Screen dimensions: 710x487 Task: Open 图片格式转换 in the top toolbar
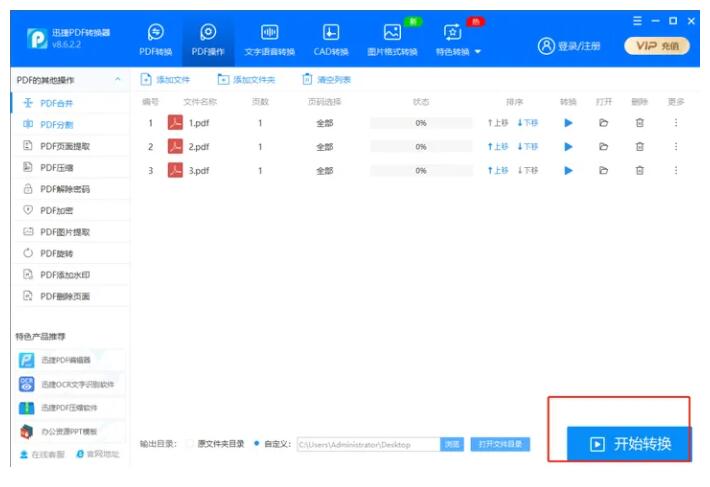(x=392, y=40)
